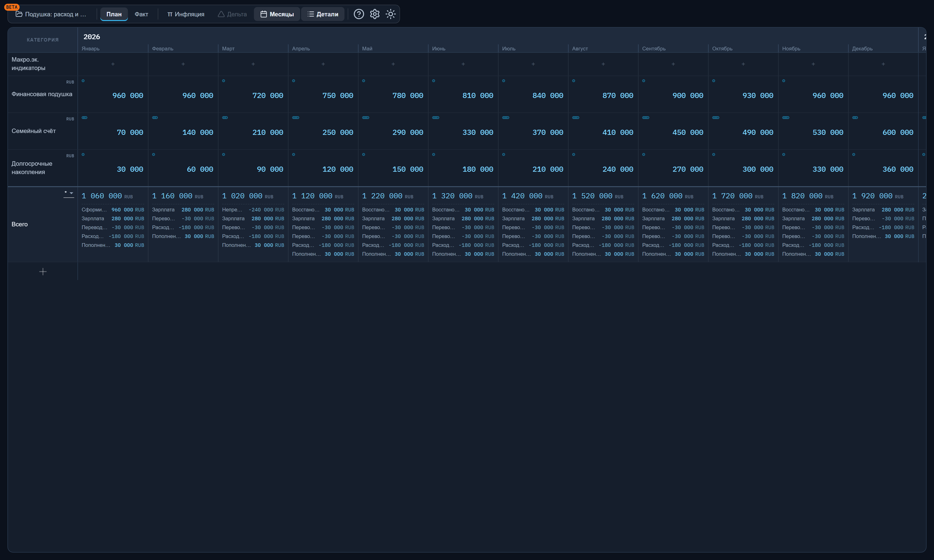Open the currency dropdown in the Всего row
Screen dimensions: 934x560
coord(69,194)
